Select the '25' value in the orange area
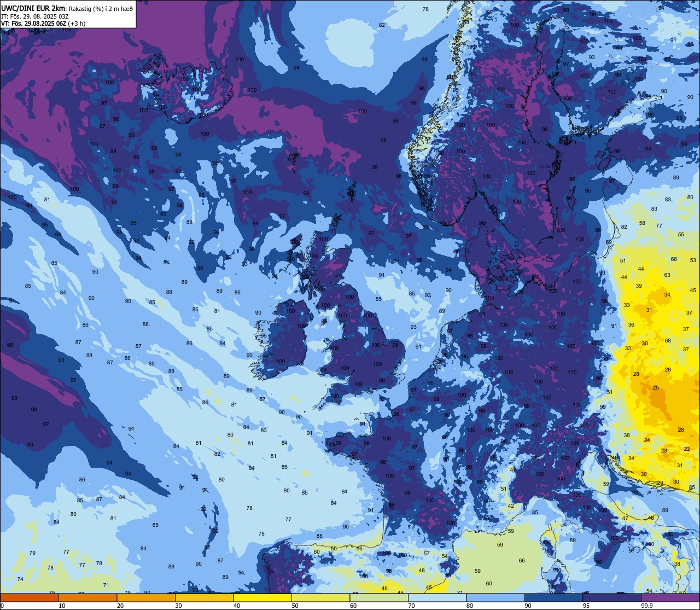Viewport: 700px width, 610px height. (x=656, y=387)
